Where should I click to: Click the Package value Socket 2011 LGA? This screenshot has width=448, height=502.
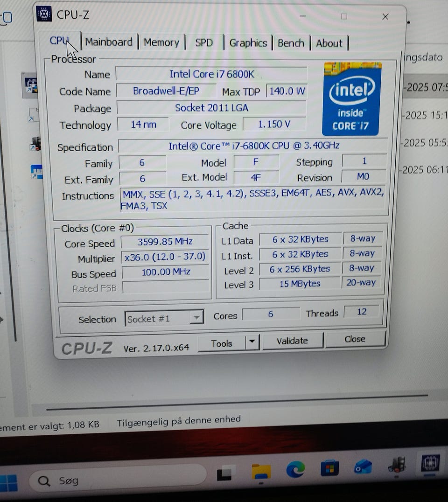(211, 108)
